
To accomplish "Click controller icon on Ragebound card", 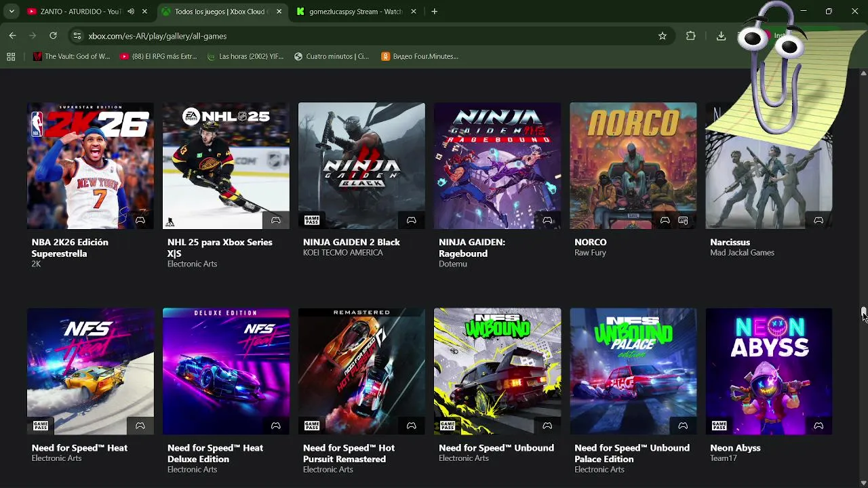I will (x=547, y=220).
